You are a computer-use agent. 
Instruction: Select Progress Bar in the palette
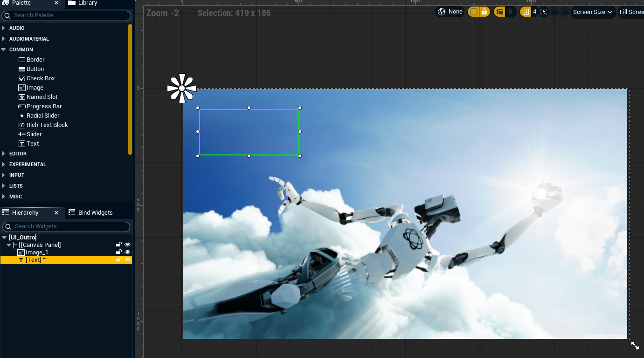[44, 106]
